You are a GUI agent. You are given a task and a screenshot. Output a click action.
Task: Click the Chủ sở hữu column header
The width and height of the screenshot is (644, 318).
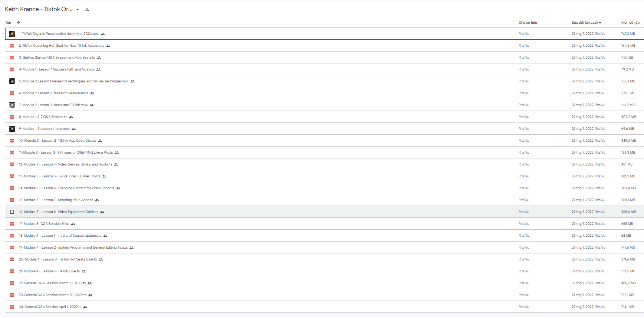[x=528, y=23]
